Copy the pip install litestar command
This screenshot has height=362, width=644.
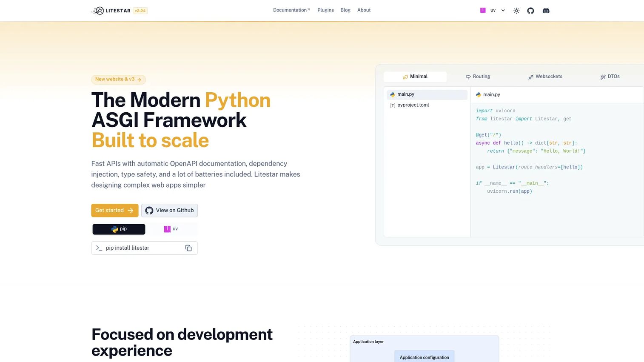click(188, 248)
